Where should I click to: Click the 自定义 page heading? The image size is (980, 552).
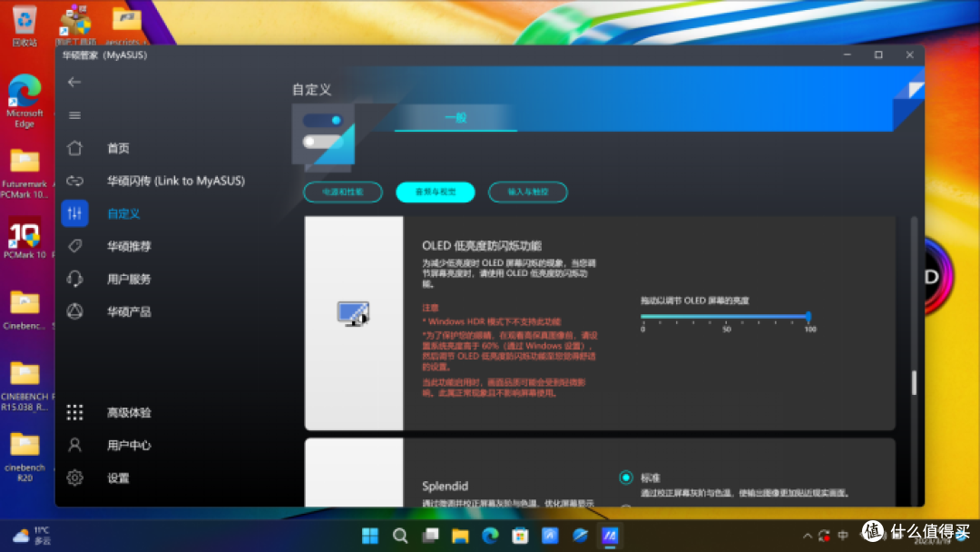click(x=312, y=89)
